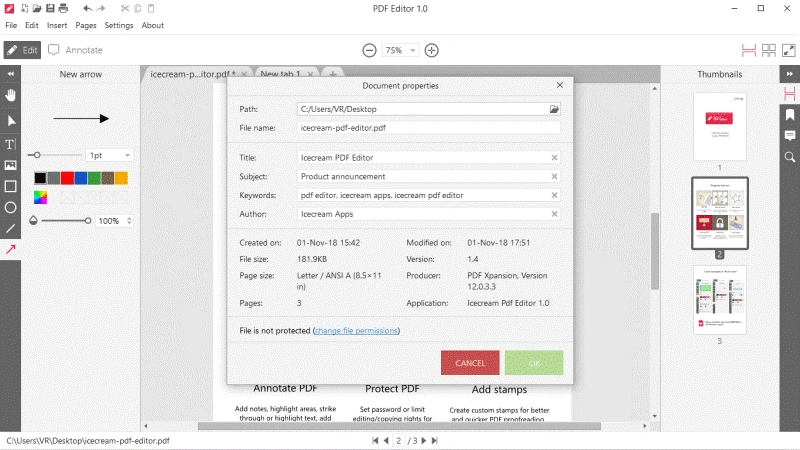Open the Settings menu
This screenshot has height=450, width=800.
pos(119,25)
